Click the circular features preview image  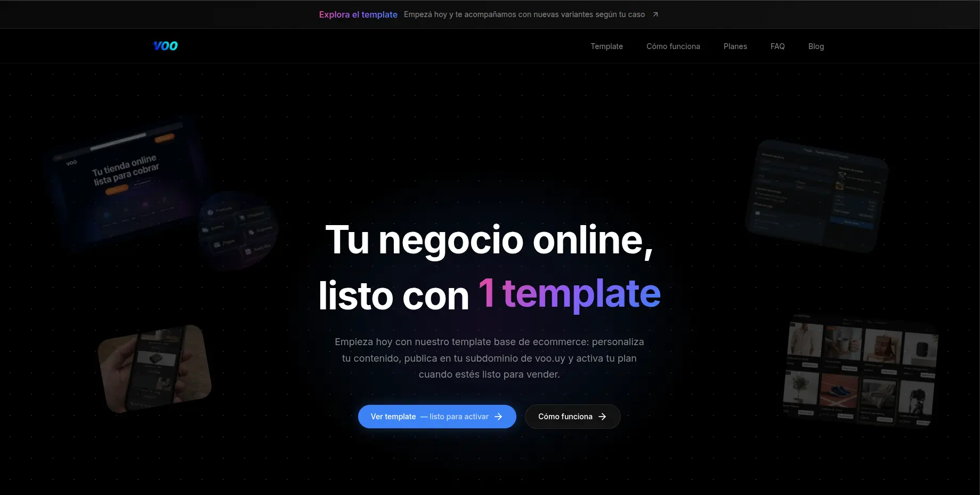[238, 230]
